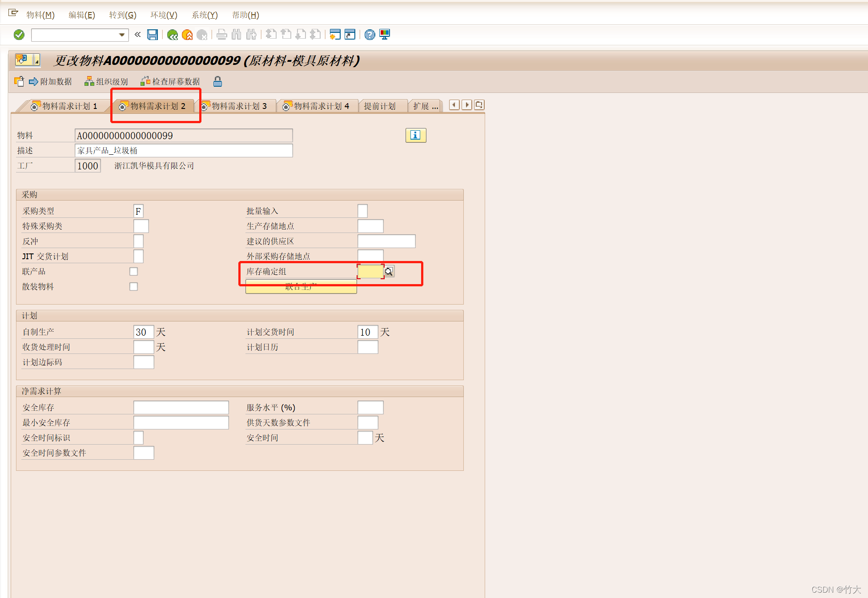868x598 pixels.
Task: Click the blue information icon button
Action: point(415,135)
